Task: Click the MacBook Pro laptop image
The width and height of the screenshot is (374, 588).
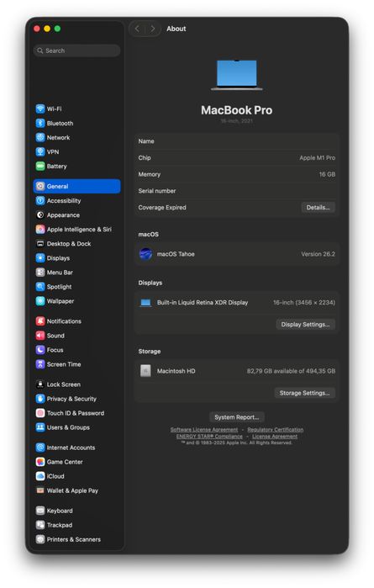Action: (x=236, y=75)
